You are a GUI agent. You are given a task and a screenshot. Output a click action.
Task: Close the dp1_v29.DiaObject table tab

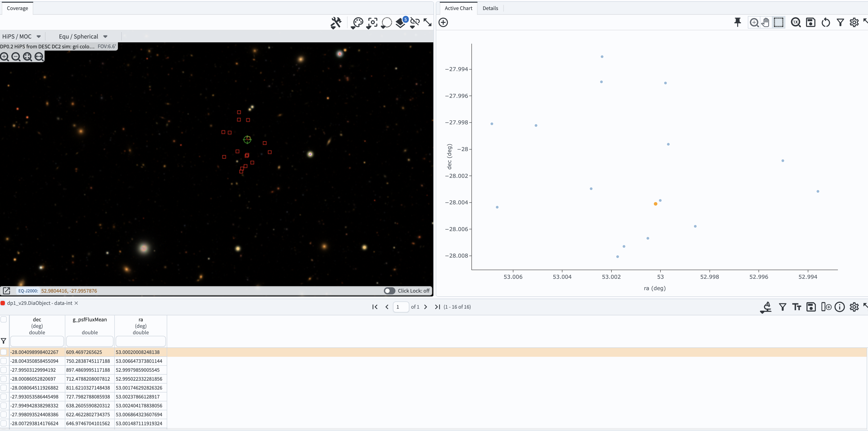76,303
